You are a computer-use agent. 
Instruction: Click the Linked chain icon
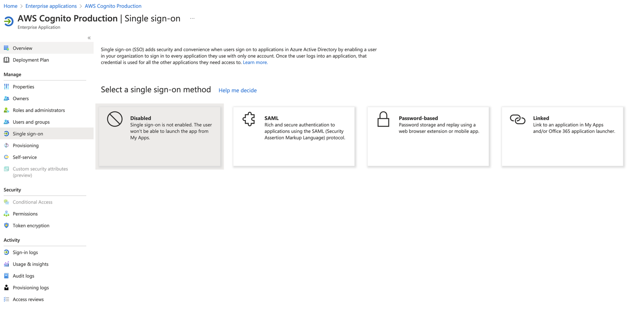click(518, 119)
